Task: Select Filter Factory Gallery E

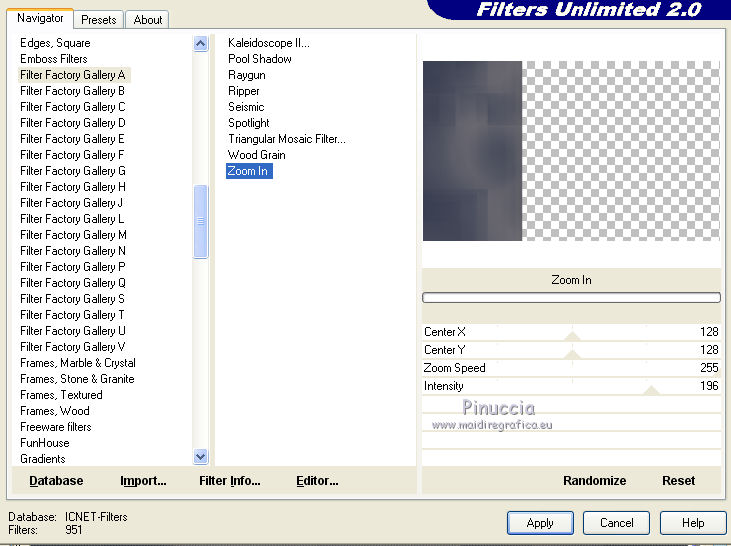Action: tap(72, 138)
